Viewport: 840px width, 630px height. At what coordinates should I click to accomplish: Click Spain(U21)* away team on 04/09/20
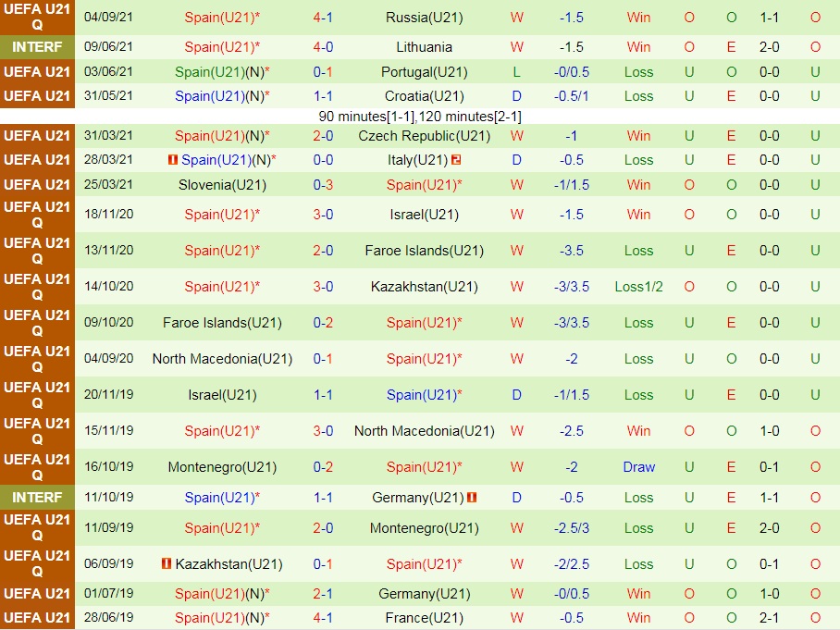425,358
